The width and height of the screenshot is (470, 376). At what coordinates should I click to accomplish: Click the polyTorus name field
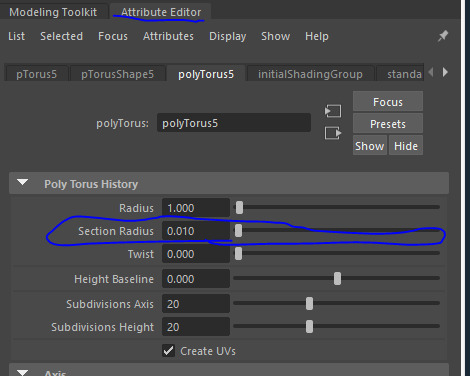(x=234, y=123)
